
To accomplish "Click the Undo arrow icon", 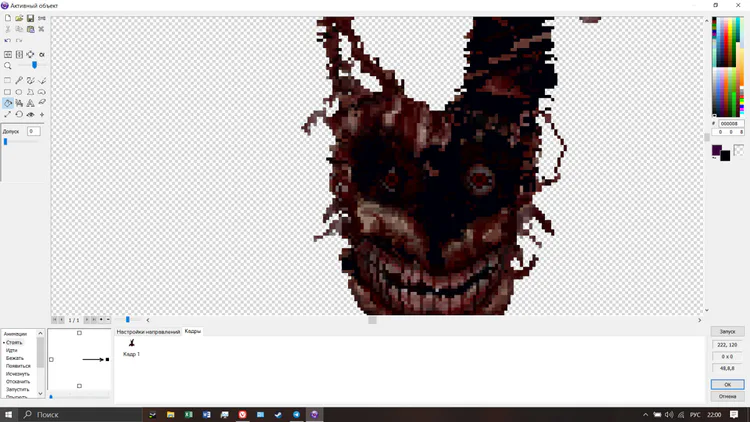I will pyautogui.click(x=8, y=41).
